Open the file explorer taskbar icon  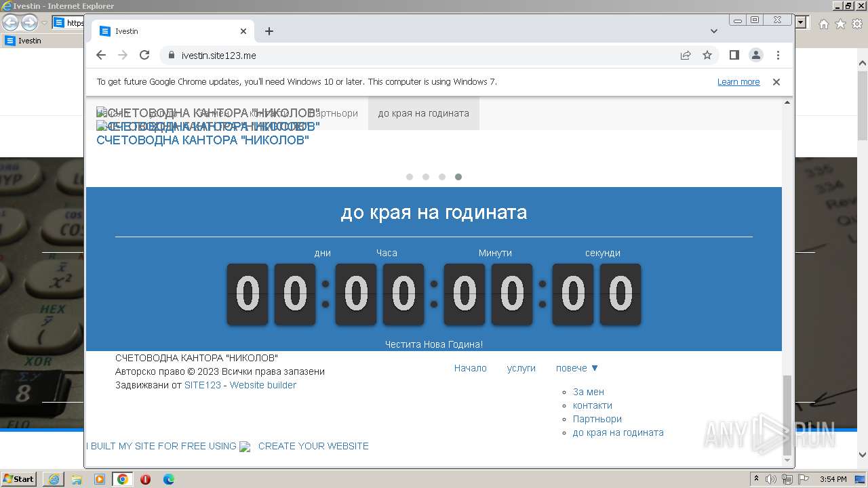pyautogui.click(x=77, y=479)
